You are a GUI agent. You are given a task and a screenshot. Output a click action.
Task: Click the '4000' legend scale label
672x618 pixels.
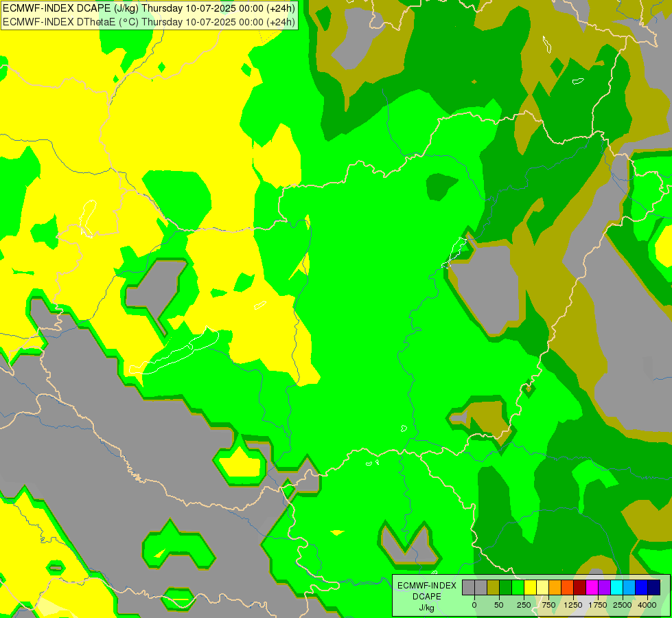point(647,605)
